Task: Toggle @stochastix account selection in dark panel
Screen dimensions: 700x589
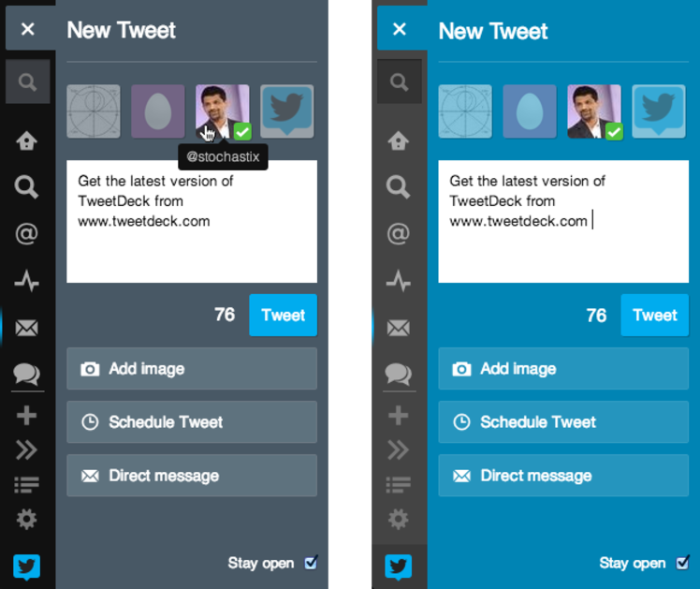Action: click(223, 111)
